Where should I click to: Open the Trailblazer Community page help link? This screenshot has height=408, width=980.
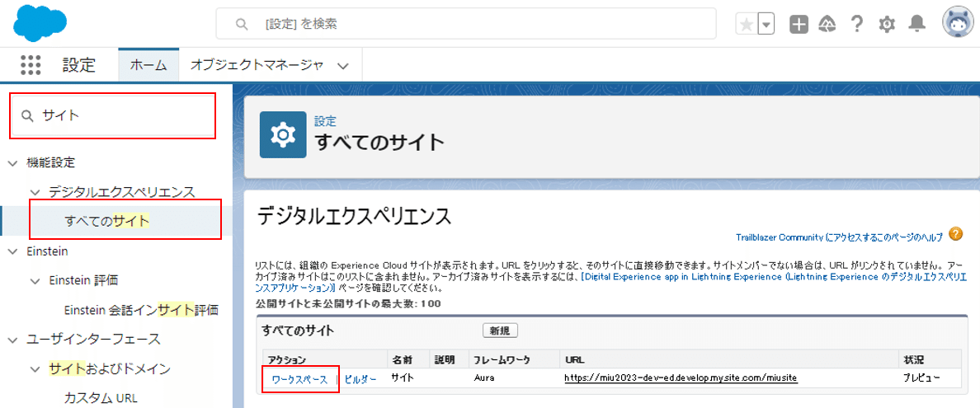pos(840,237)
